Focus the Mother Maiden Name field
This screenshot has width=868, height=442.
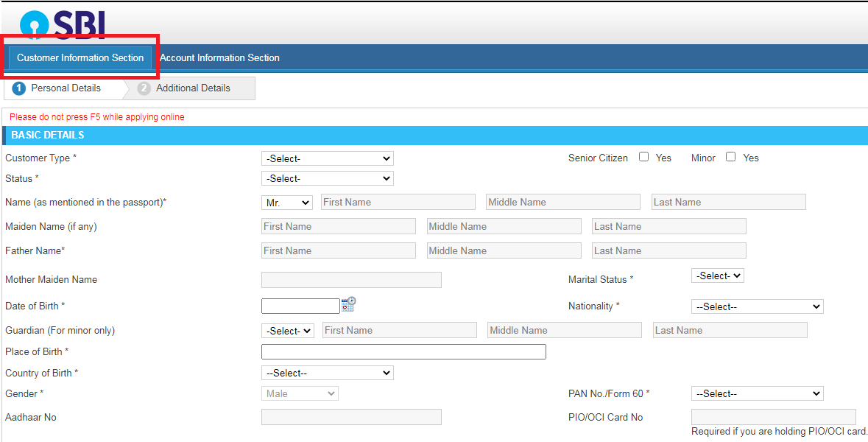[351, 280]
